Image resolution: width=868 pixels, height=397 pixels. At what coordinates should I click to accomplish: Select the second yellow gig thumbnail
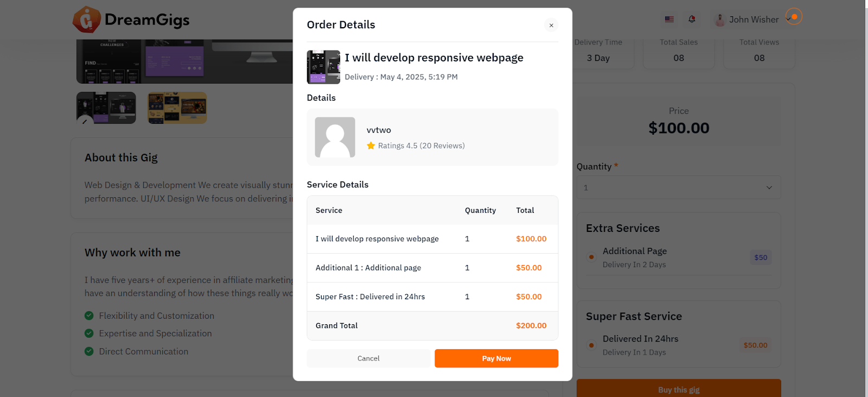pos(177,108)
